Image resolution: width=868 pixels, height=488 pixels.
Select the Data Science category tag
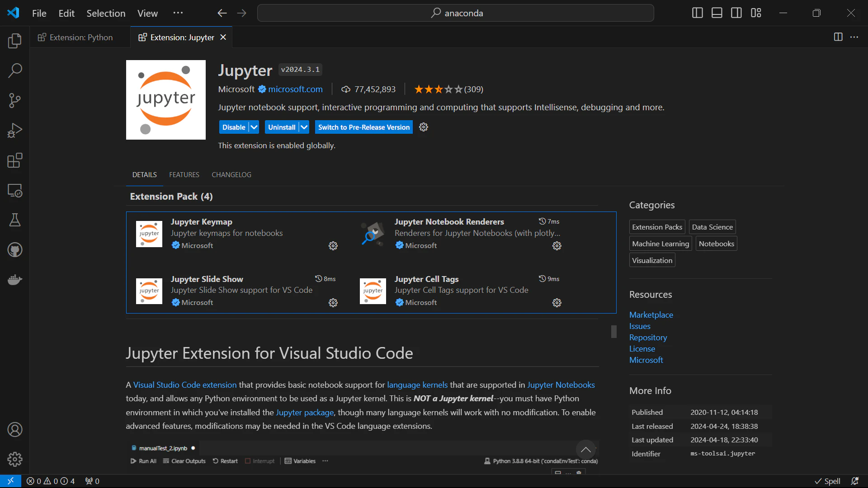point(712,227)
